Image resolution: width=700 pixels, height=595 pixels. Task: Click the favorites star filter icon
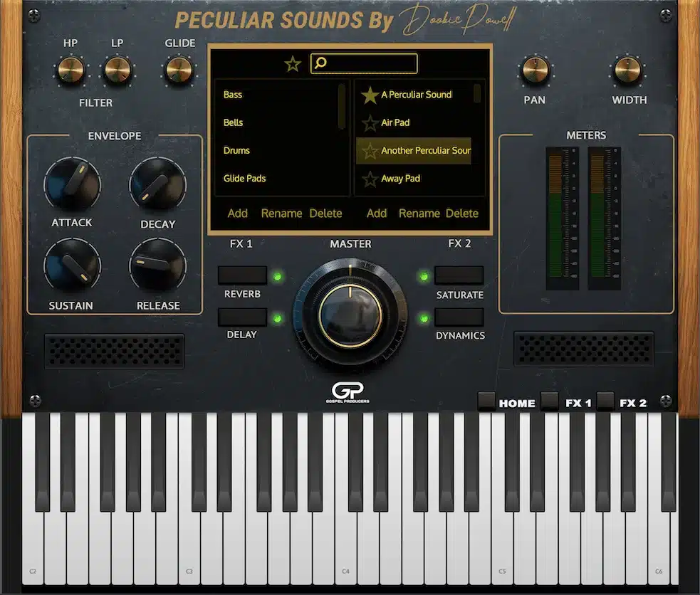(292, 63)
